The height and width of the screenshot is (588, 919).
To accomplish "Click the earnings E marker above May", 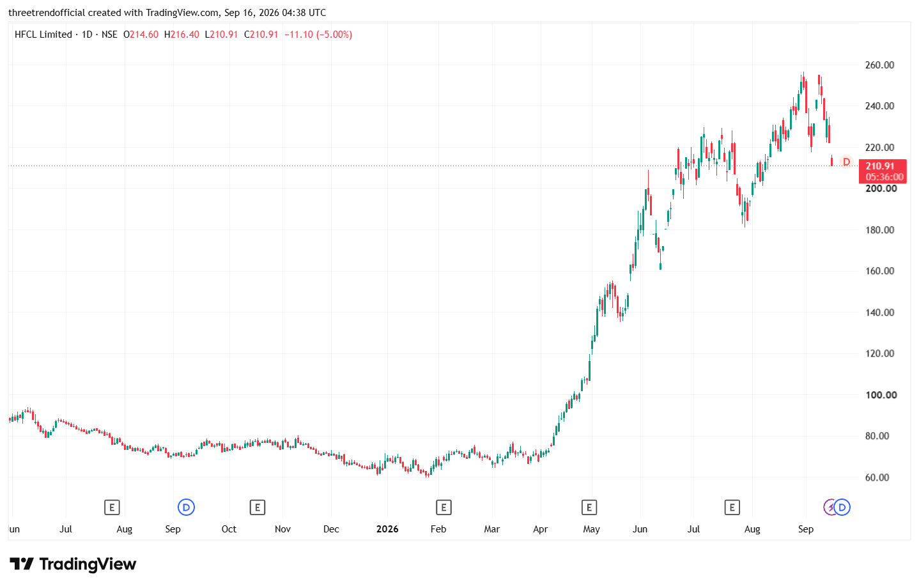I will click(589, 507).
